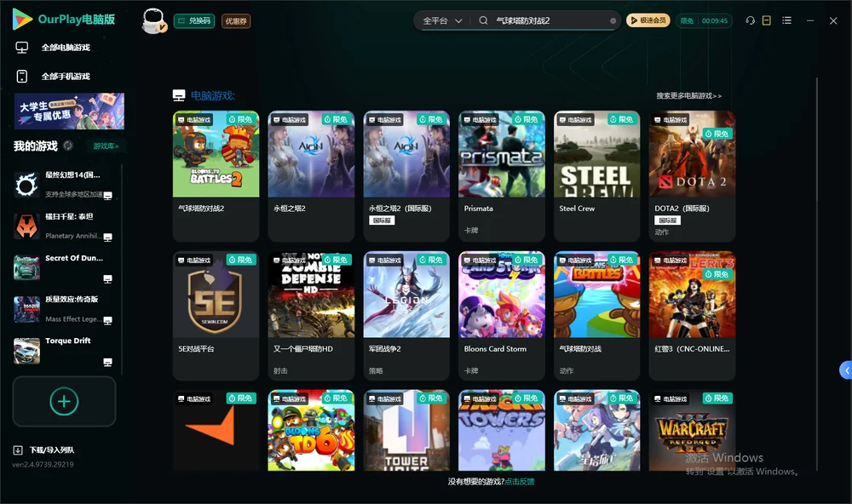
Task: Expand the right side panel arrow
Action: [845, 370]
